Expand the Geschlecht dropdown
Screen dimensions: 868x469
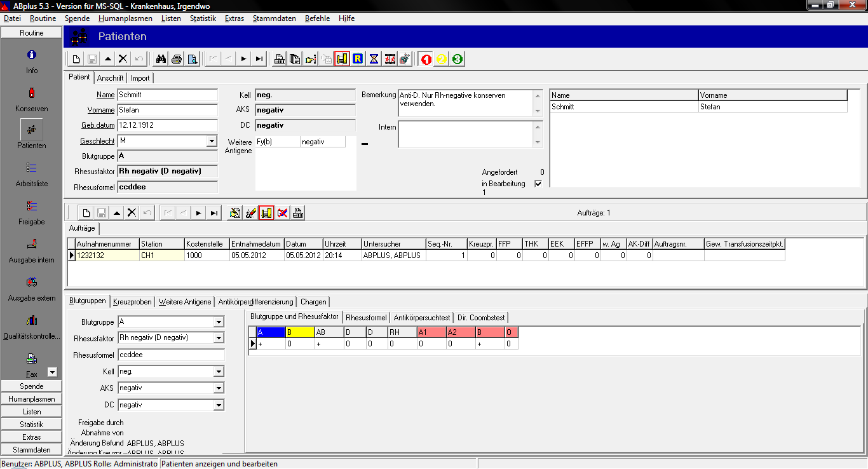[212, 141]
